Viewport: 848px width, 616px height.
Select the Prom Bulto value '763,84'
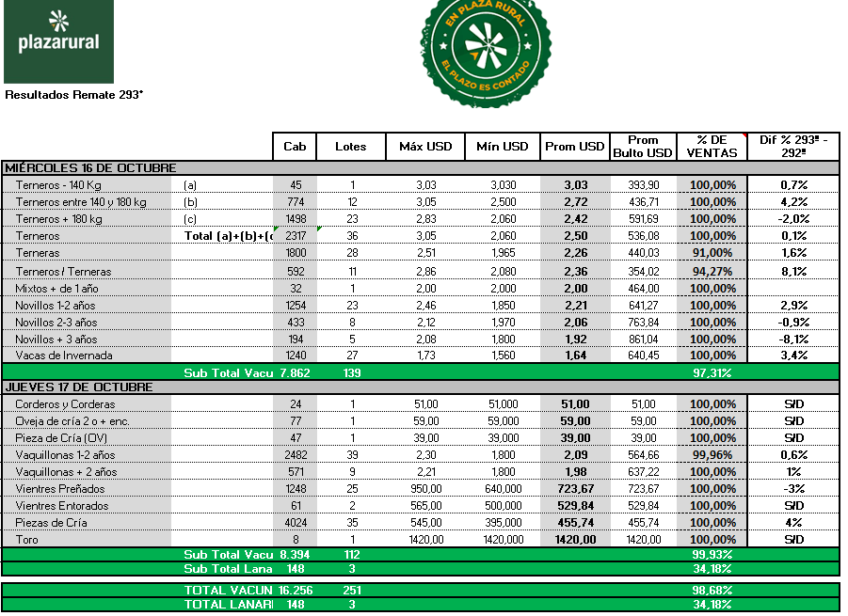pos(643,323)
